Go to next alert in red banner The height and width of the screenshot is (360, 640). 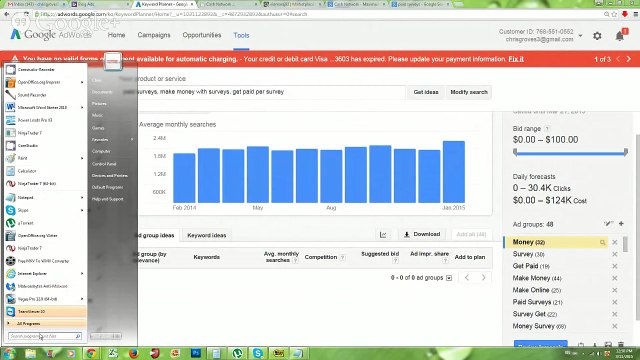(629, 59)
